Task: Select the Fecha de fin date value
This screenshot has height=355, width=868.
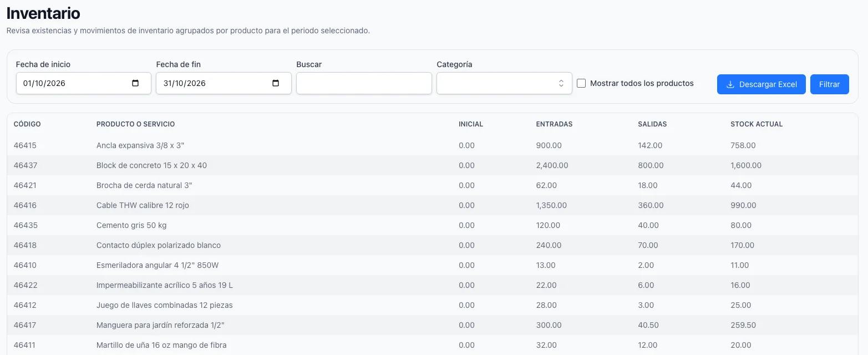Action: [185, 83]
